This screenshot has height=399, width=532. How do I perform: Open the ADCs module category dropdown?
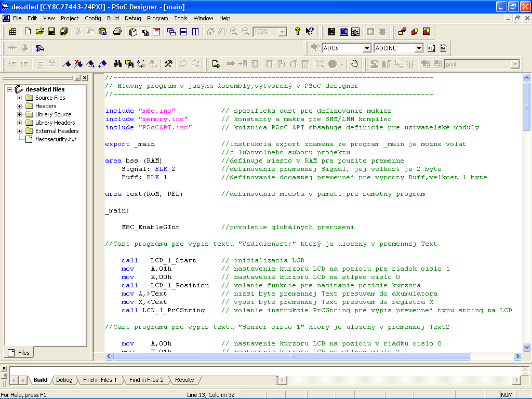tap(367, 48)
